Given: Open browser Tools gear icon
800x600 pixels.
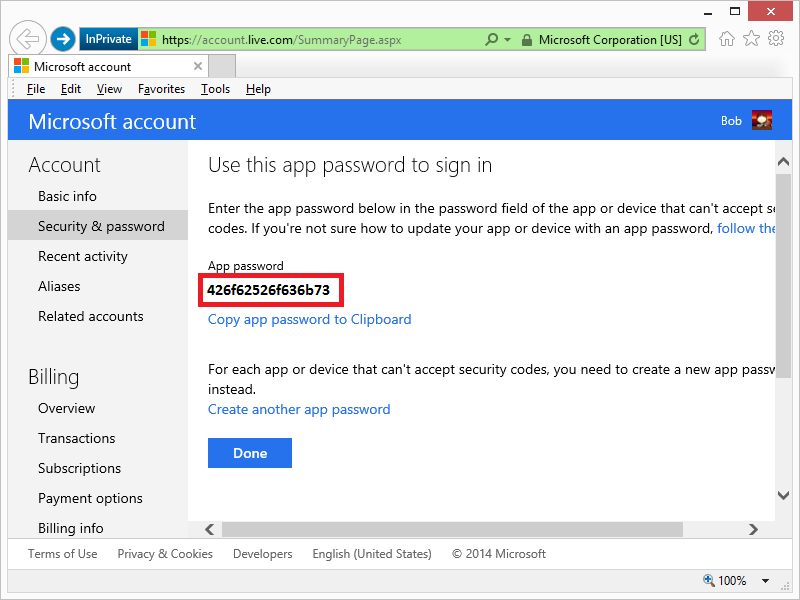Looking at the screenshot, I should pos(776,39).
